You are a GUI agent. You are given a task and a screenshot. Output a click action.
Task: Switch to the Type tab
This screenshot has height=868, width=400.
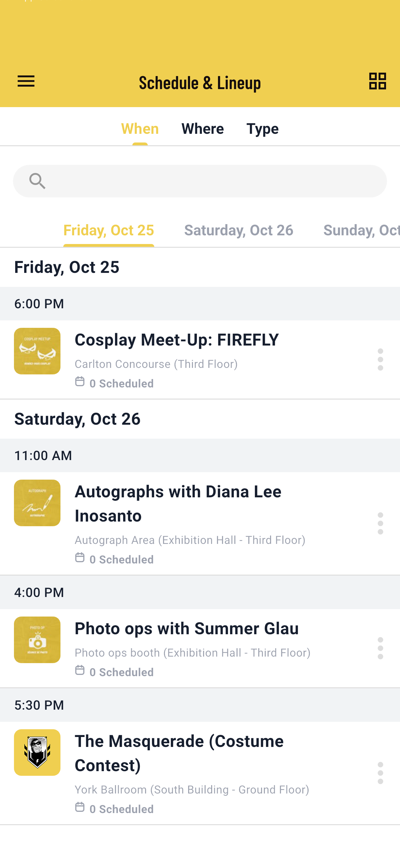tap(262, 129)
